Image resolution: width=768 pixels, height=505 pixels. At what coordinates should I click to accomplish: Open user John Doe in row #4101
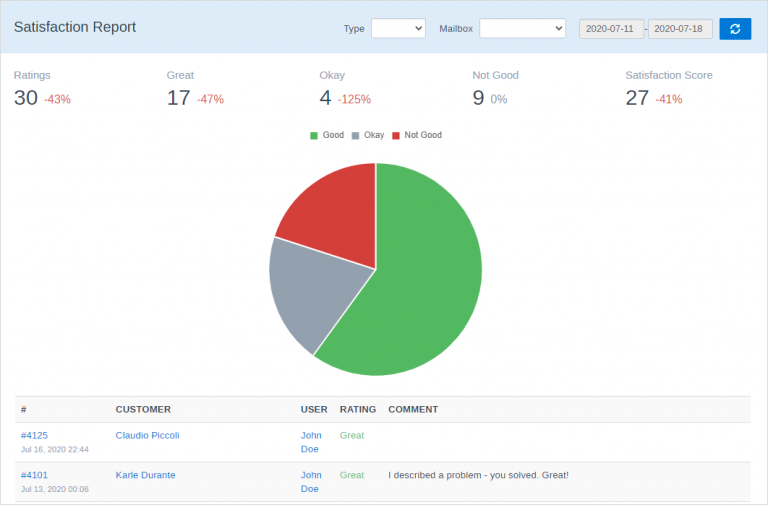click(x=311, y=482)
